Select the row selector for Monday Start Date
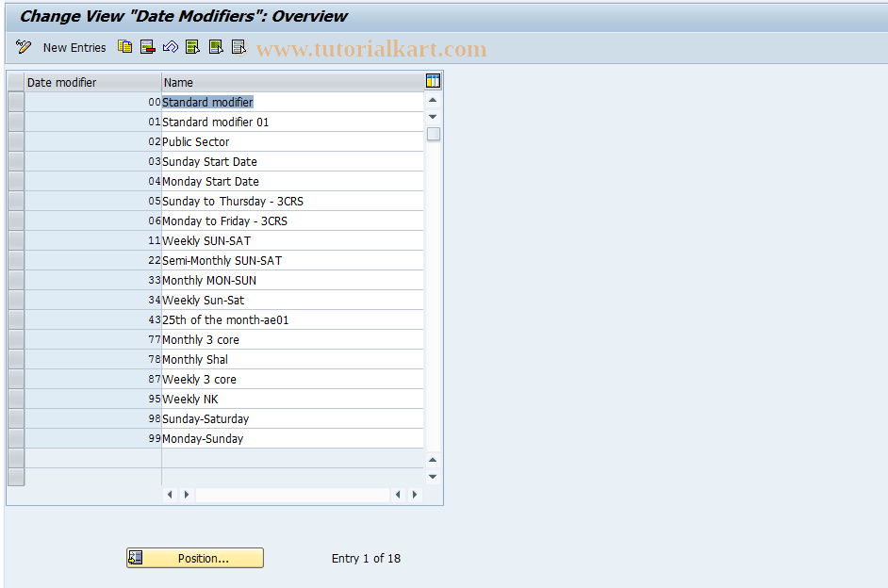888x588 pixels. [16, 181]
